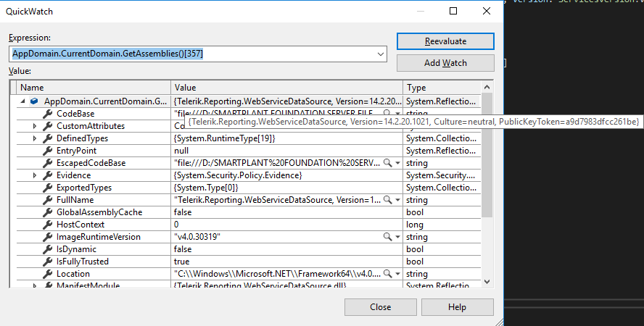Expand the DefinedTypes tree node
Image resolution: width=644 pixels, height=326 pixels.
35,138
